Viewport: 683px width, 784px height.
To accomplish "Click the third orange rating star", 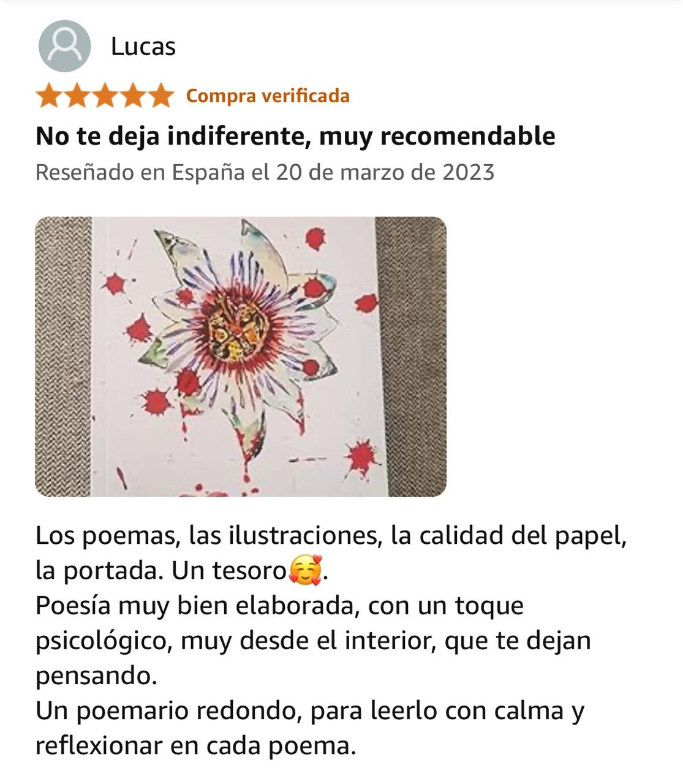I will click(105, 96).
